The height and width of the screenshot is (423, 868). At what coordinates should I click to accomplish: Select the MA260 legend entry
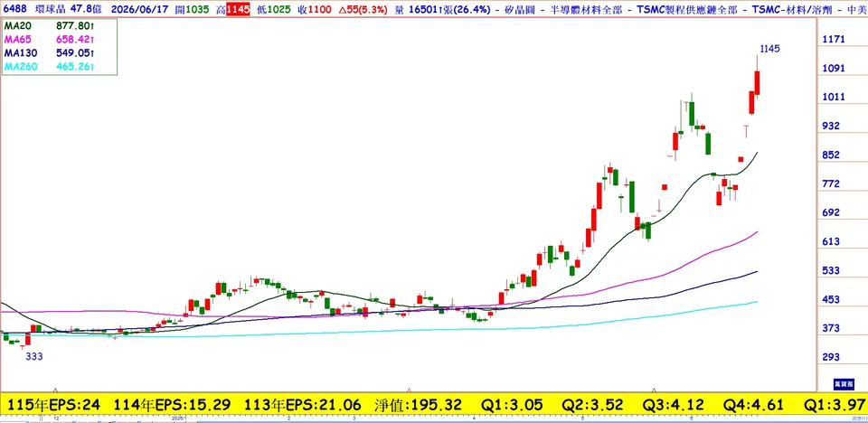pos(50,67)
